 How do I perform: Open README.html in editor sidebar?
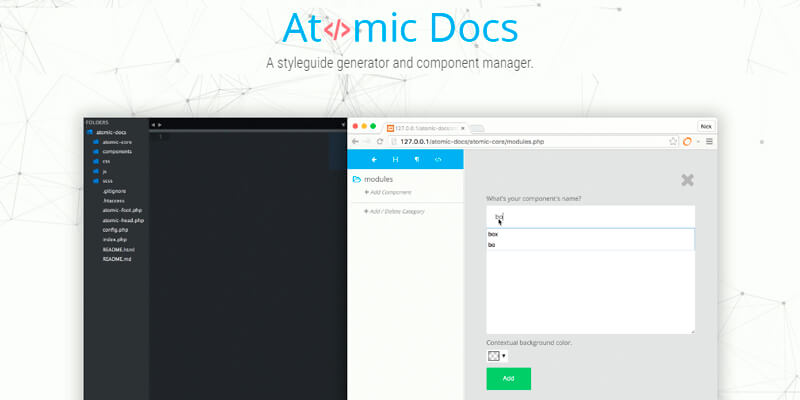[119, 249]
